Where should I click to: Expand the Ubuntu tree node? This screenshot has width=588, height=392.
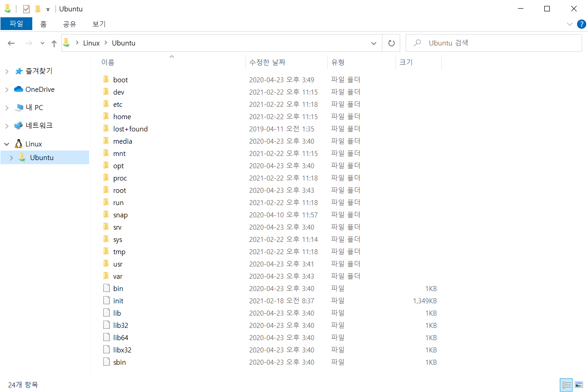point(11,158)
